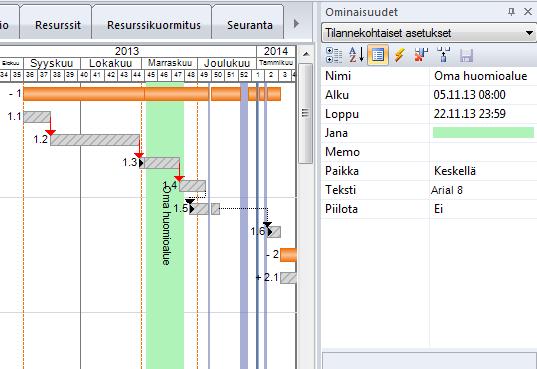Collapse summary task 2 with the minus sign
The image size is (537, 369).
pyautogui.click(x=268, y=255)
